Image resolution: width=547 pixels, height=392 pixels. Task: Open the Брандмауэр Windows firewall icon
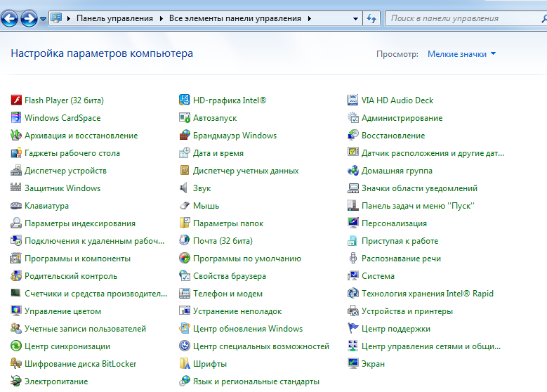[x=185, y=135]
